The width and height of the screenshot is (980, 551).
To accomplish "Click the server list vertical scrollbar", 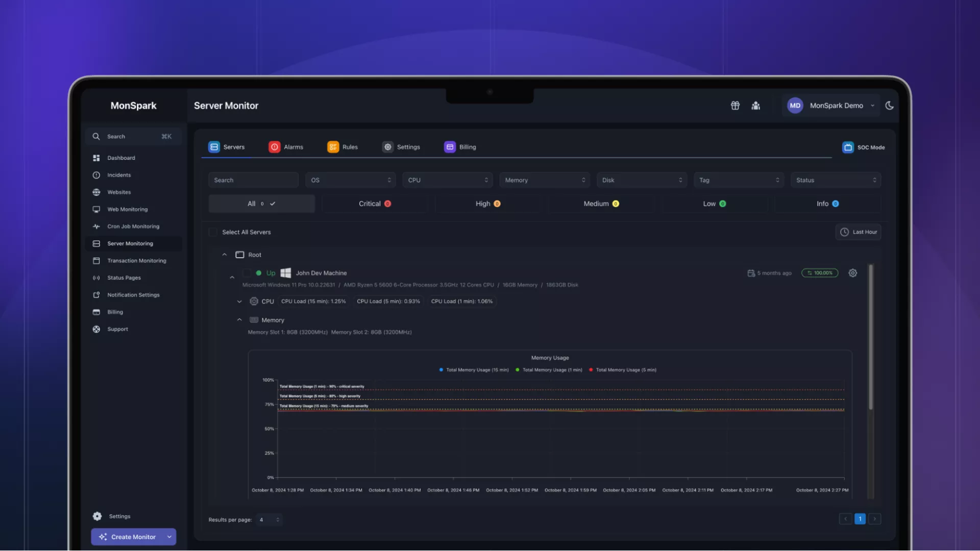I will tap(871, 337).
